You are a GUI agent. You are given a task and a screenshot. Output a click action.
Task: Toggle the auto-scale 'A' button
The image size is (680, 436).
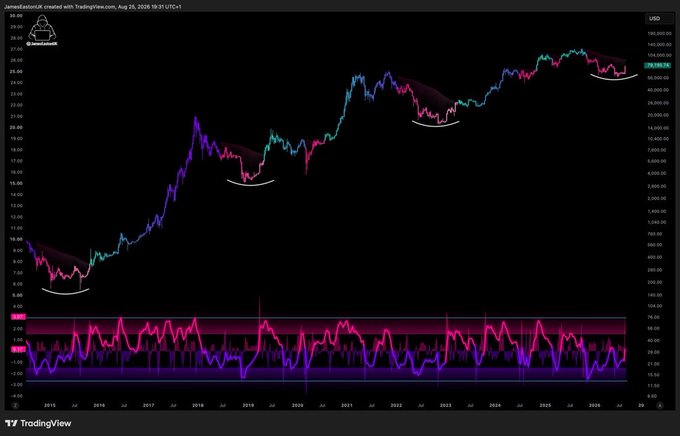coord(660,405)
